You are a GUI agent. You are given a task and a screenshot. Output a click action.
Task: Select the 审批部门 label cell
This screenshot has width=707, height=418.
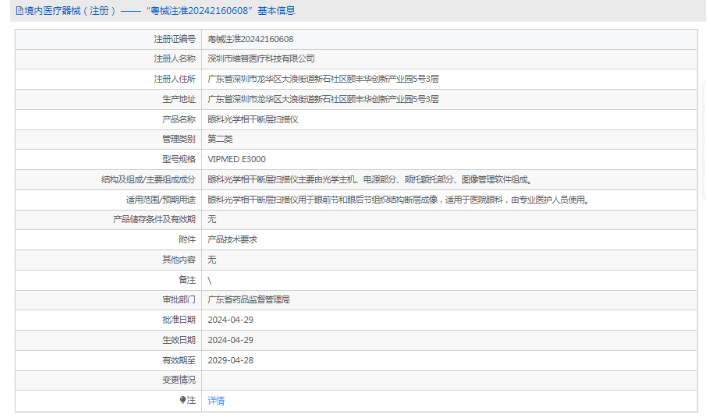[x=108, y=300]
